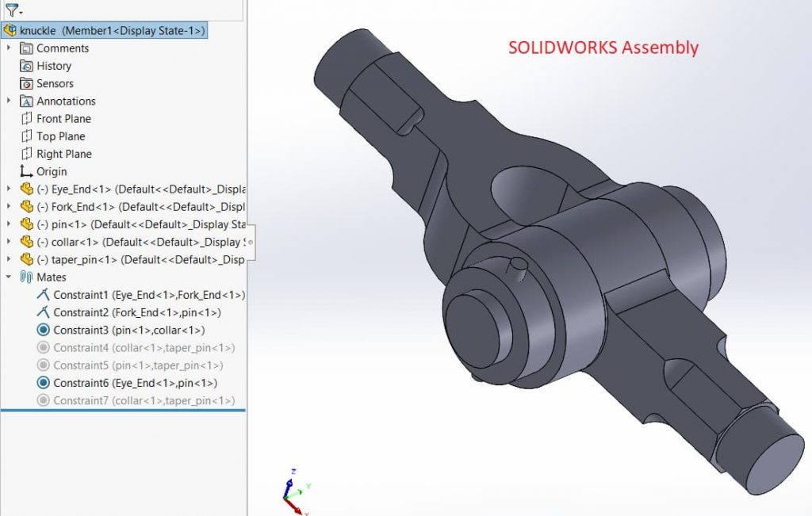The image size is (812, 516).
Task: Click the History folder icon
Action: click(x=26, y=66)
